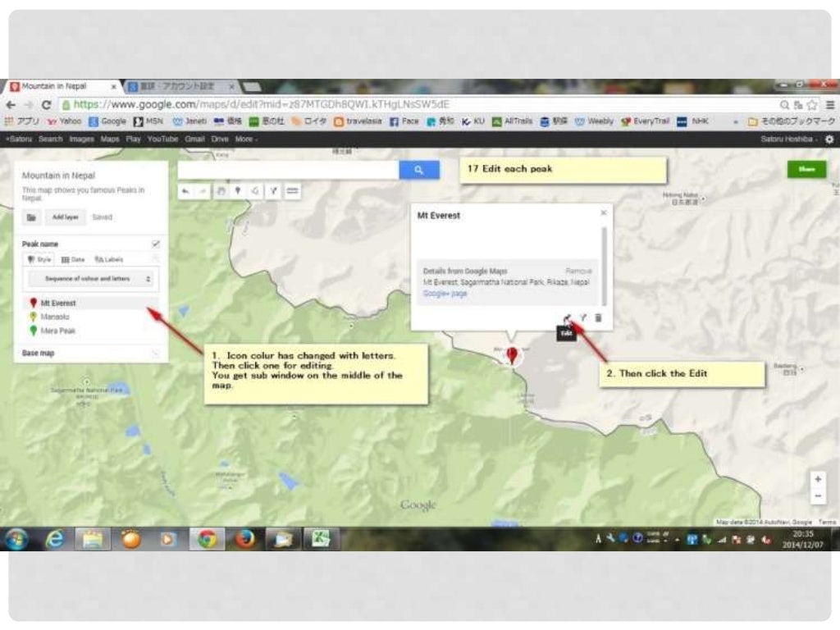This screenshot has height=630, width=840.
Task: Select the Add directions tool in toolbar
Action: point(274,190)
